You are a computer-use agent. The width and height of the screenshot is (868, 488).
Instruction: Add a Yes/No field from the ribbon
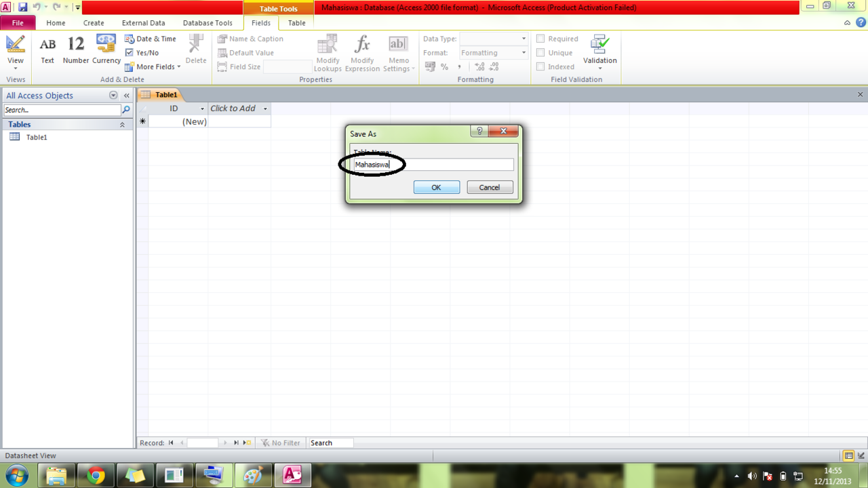pos(142,53)
